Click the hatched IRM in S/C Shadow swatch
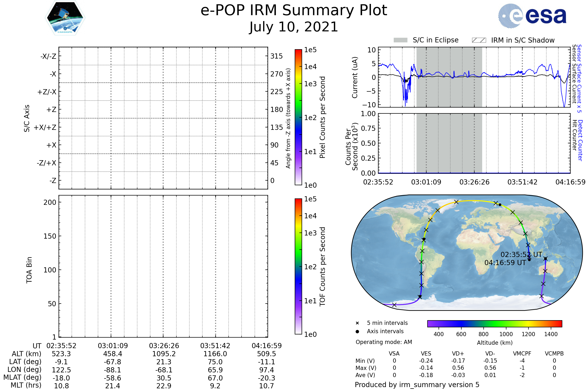The height and width of the screenshot is (392, 588). pyautogui.click(x=479, y=40)
